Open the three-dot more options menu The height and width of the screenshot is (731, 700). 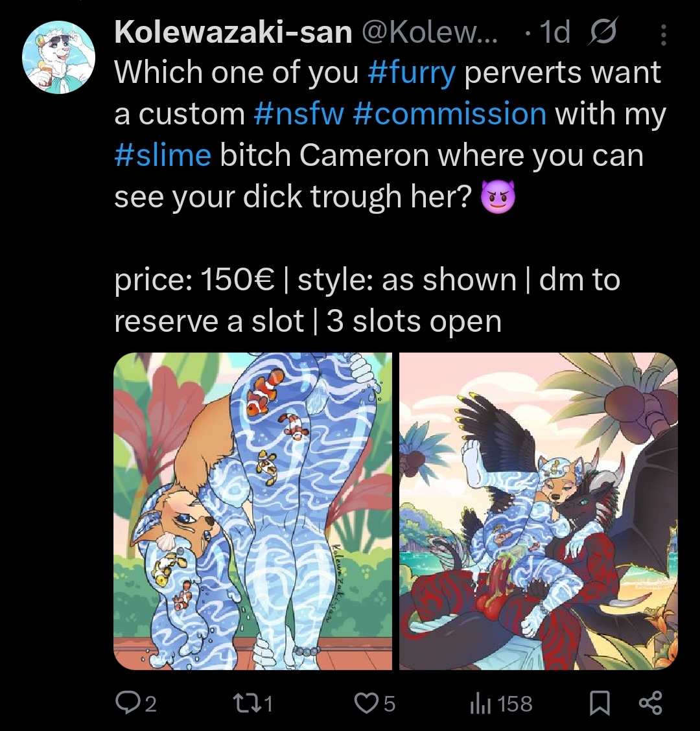pos(663,34)
